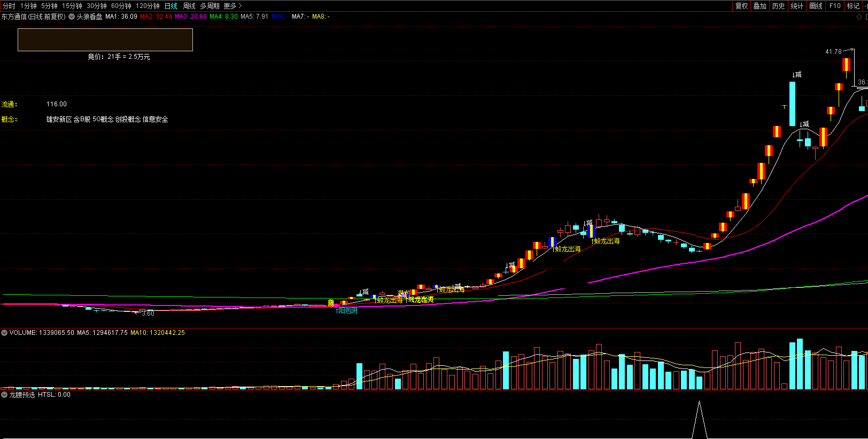Select the 30分钟 period tab
Screen dimensions: 868x439
pyautogui.click(x=97, y=6)
